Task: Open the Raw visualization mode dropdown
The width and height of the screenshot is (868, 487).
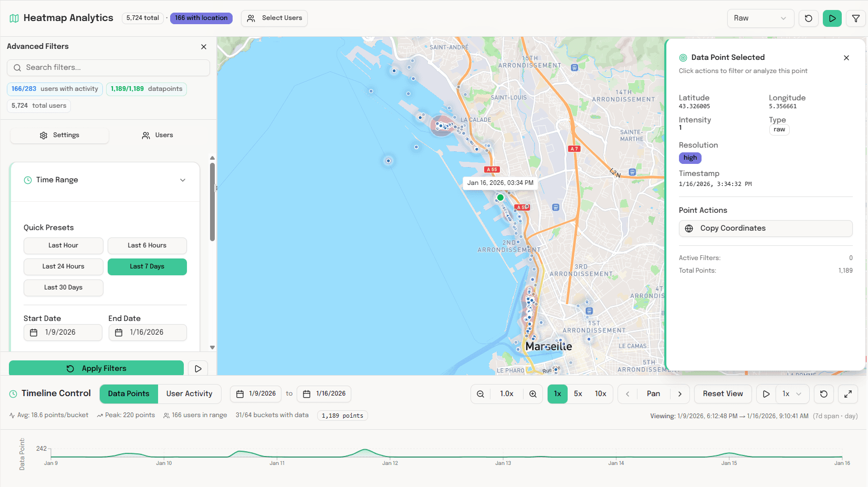Action: 760,18
